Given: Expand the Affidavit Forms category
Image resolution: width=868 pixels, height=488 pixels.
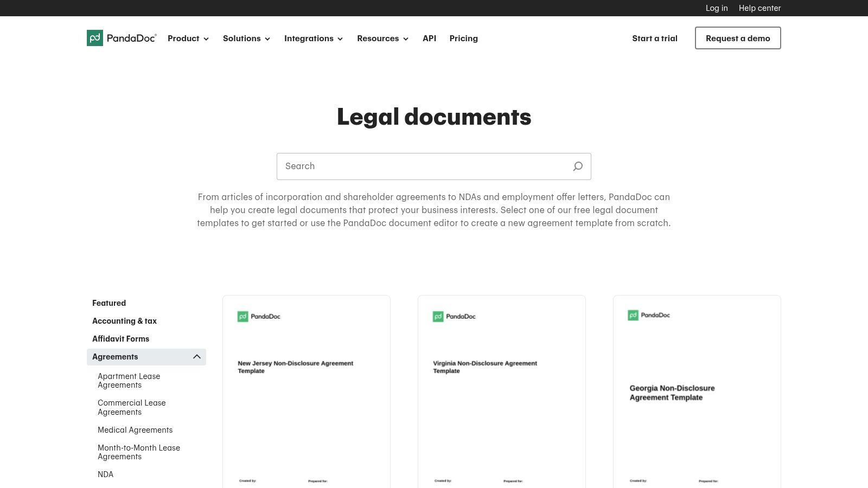Looking at the screenshot, I should [120, 338].
